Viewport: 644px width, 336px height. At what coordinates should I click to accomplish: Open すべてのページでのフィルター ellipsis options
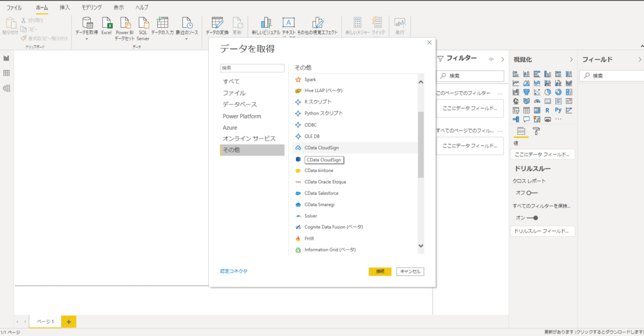[500, 131]
